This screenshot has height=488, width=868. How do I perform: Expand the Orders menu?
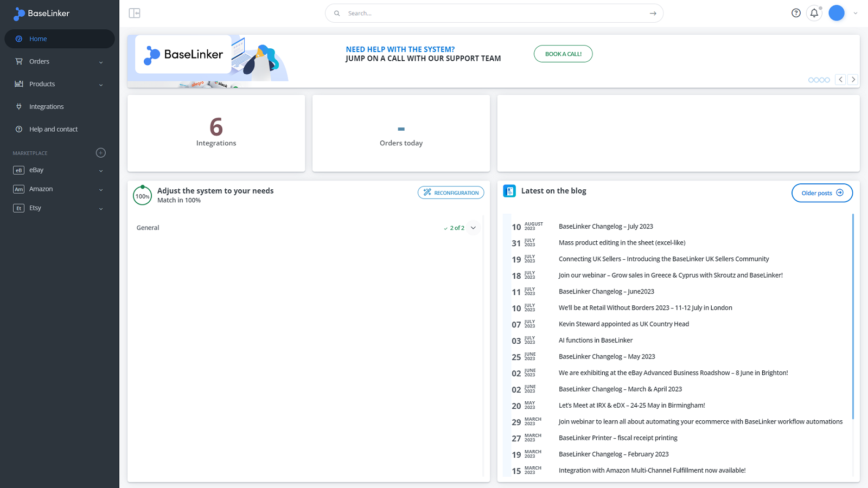pos(60,62)
